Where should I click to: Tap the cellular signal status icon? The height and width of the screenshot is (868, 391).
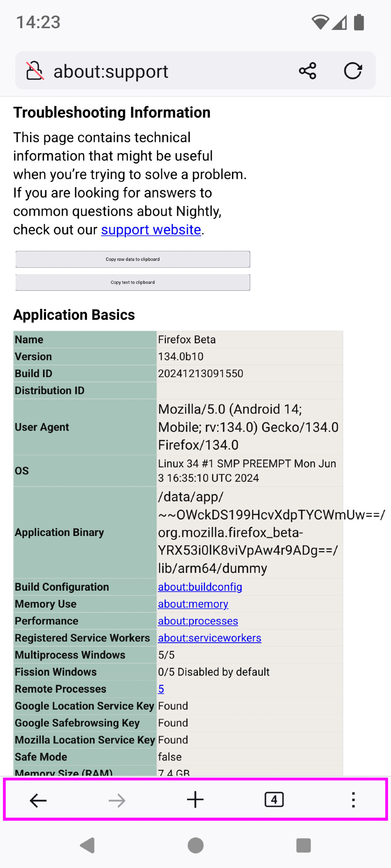click(x=339, y=22)
